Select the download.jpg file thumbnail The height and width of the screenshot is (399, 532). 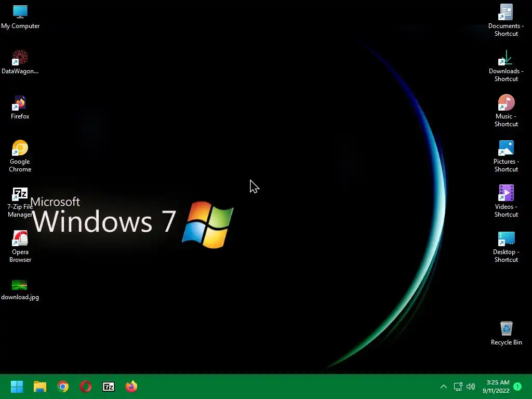point(19,285)
